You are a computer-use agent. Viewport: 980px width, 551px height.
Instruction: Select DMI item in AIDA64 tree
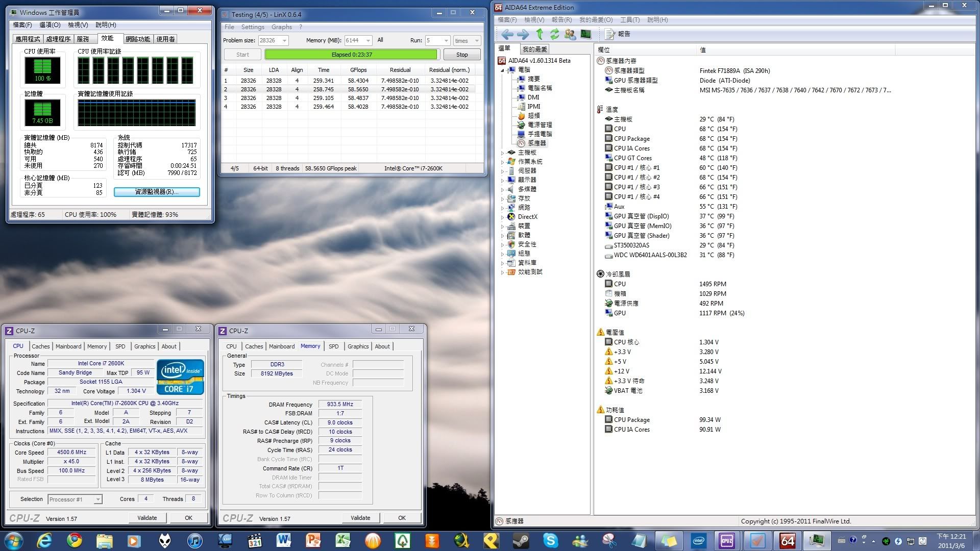tap(528, 97)
